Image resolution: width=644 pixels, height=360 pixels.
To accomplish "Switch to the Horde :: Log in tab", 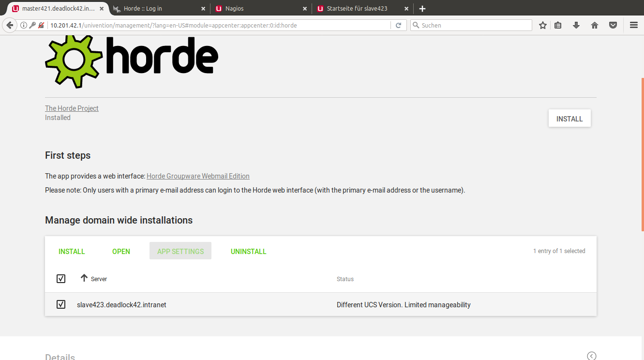I will coord(143,9).
